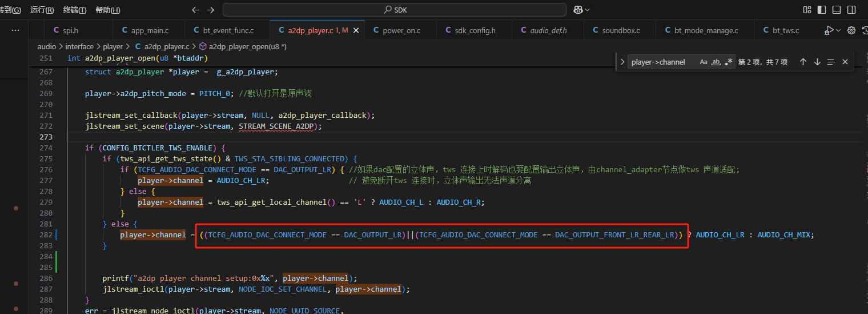868x314 pixels.
Task: Switch to the bt_event_func.c tab
Action: (228, 30)
